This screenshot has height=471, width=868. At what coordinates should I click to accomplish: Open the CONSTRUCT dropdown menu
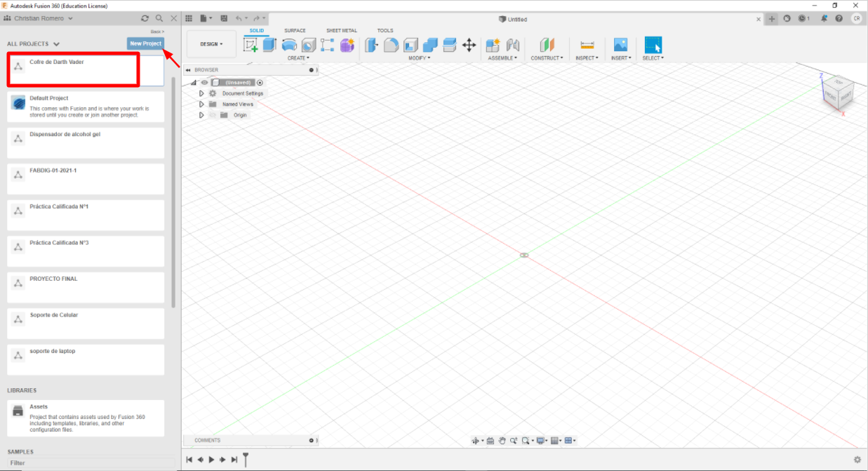click(548, 58)
